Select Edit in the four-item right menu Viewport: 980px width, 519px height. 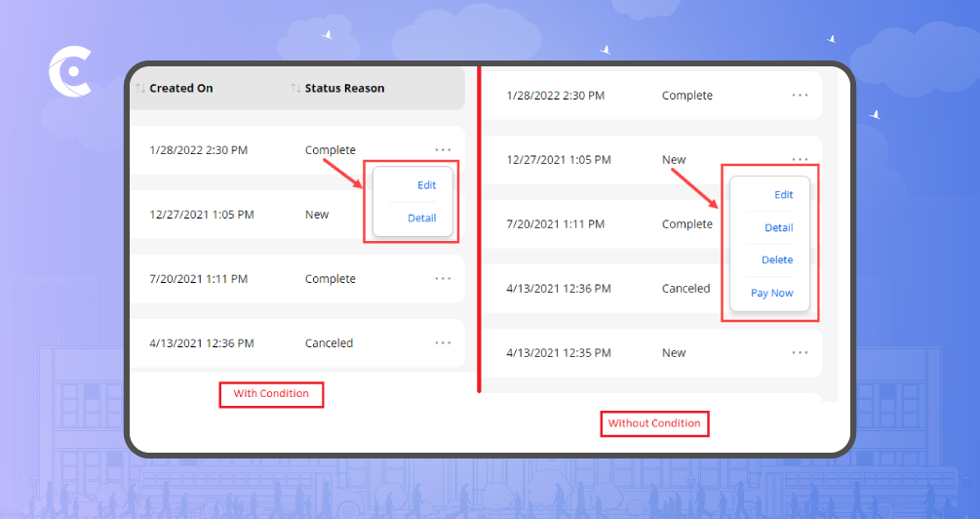click(x=783, y=195)
